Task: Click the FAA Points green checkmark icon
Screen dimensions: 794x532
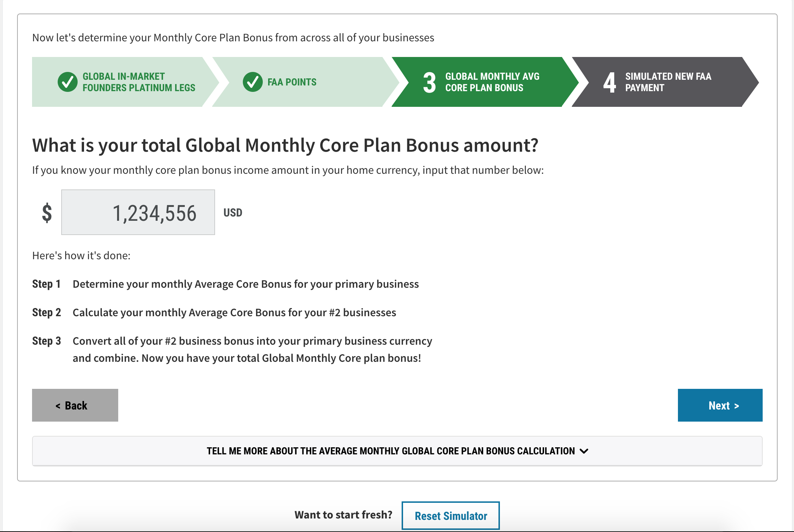Action: click(252, 82)
